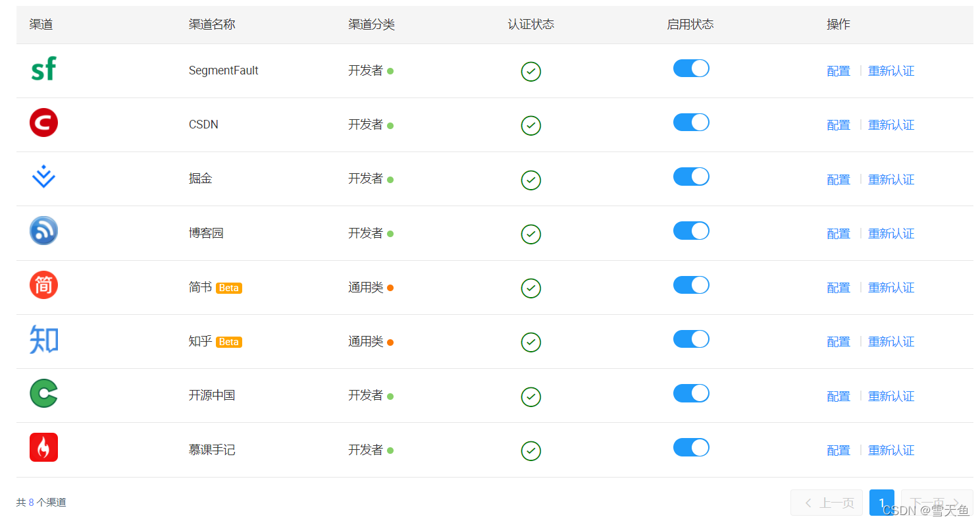Click CSDN's green authentication check icon

click(x=531, y=125)
